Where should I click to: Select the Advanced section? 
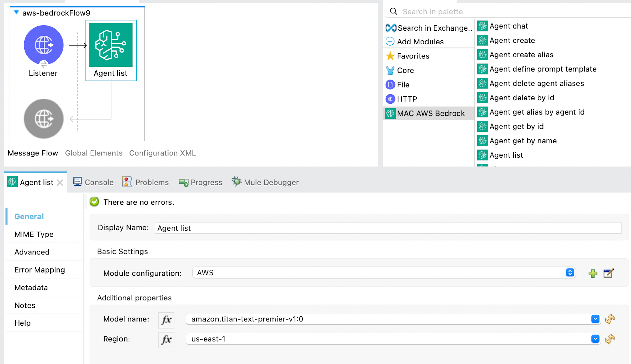[x=44, y=252]
